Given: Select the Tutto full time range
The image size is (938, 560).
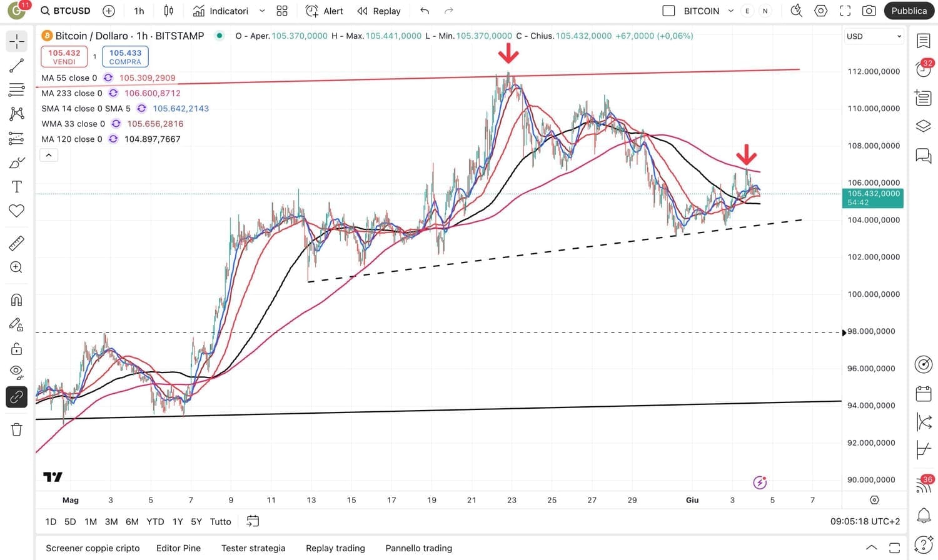Looking at the screenshot, I should click(x=220, y=521).
